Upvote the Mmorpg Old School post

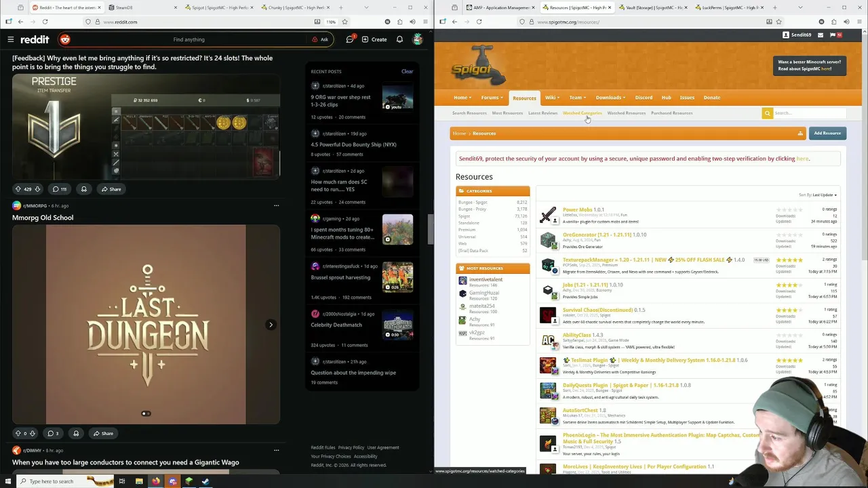click(18, 433)
